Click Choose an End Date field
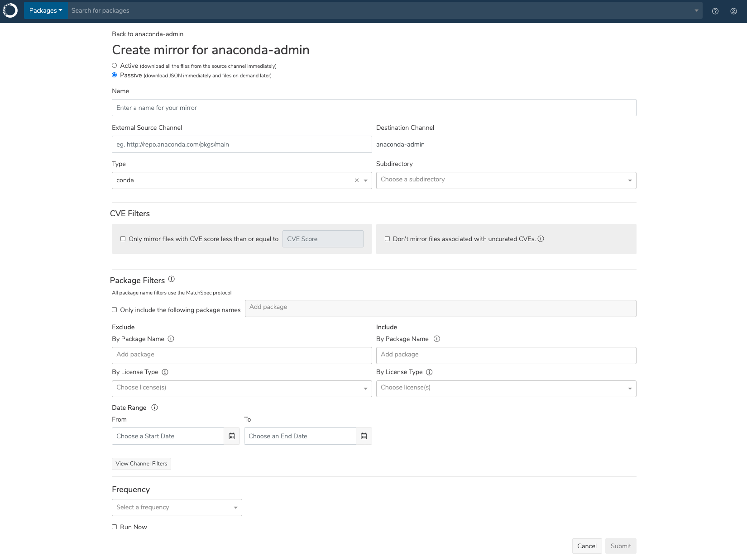Viewport: 747px width, 560px height. pos(300,436)
